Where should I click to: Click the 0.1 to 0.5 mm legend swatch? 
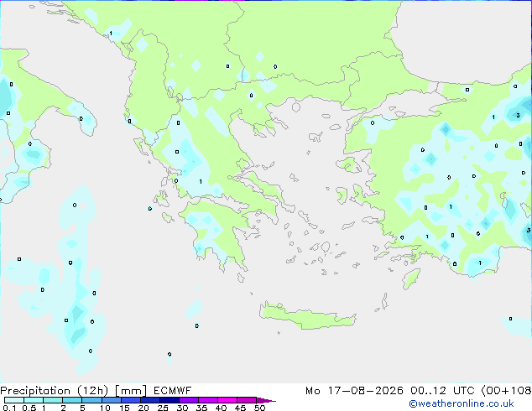pos(14,400)
